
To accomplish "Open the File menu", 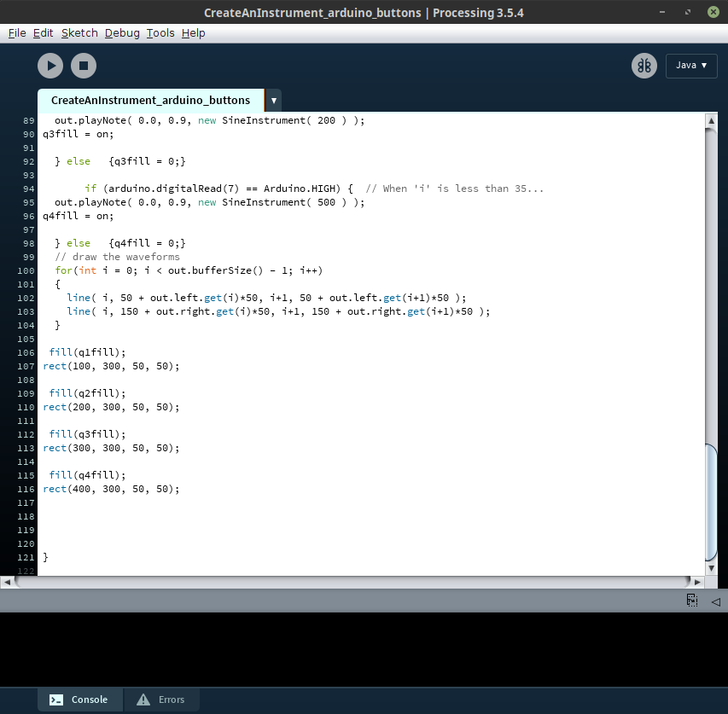I will click(17, 33).
